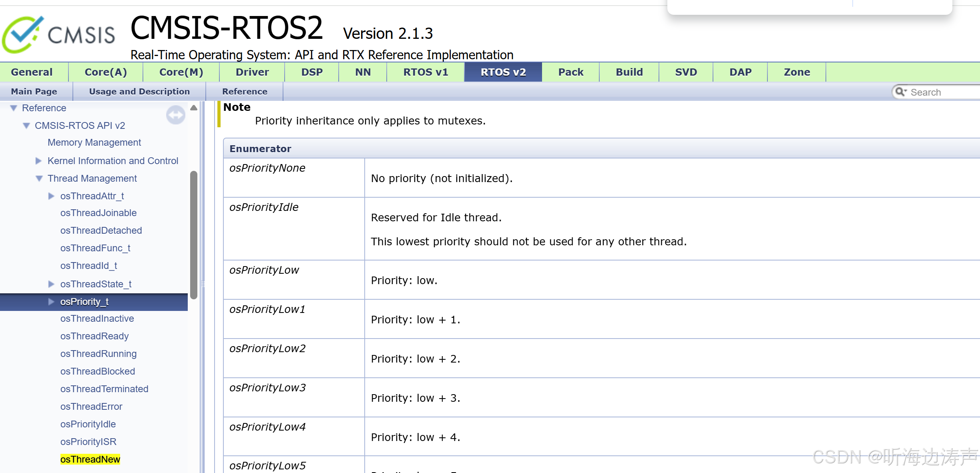Viewport: 980px width, 473px height.
Task: Collapse CMSIS-RTOS API v2 node
Action: 26,126
